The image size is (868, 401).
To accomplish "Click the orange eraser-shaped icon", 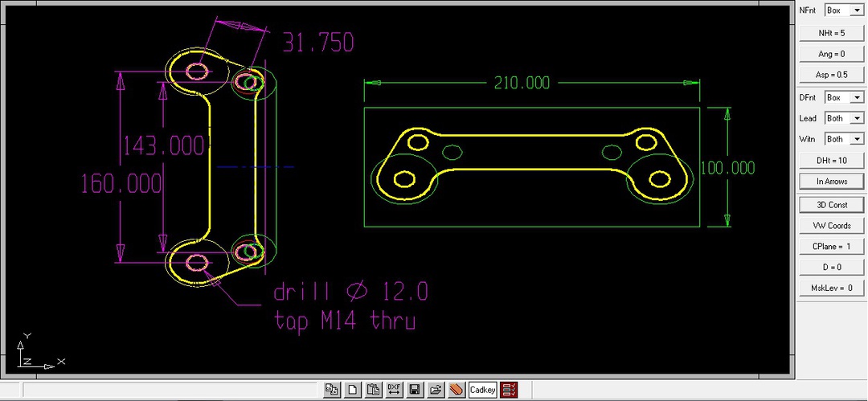I will [457, 391].
